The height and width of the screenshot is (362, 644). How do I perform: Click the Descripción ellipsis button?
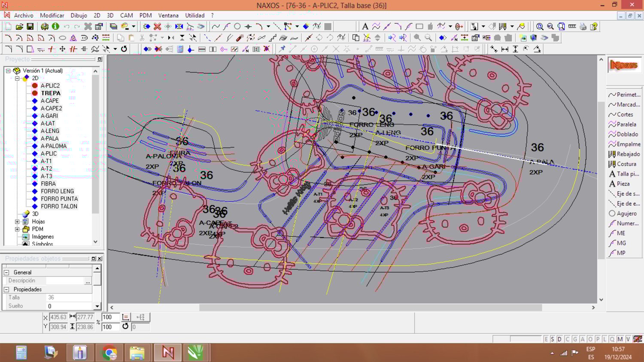click(88, 281)
